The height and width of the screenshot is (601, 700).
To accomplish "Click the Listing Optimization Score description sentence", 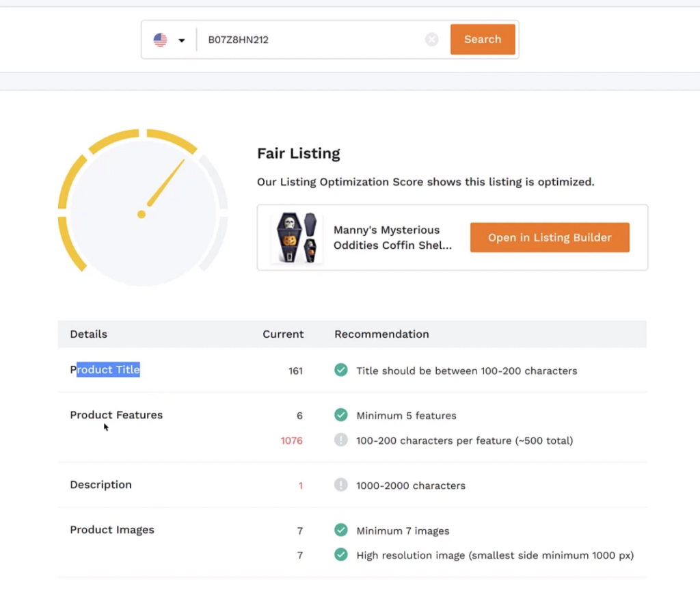I will point(425,182).
